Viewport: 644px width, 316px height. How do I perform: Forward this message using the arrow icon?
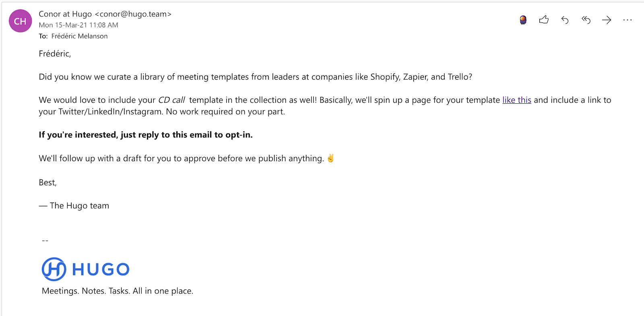tap(607, 20)
